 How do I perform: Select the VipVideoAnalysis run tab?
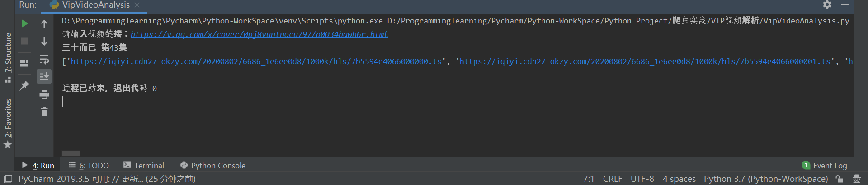tap(95, 5)
